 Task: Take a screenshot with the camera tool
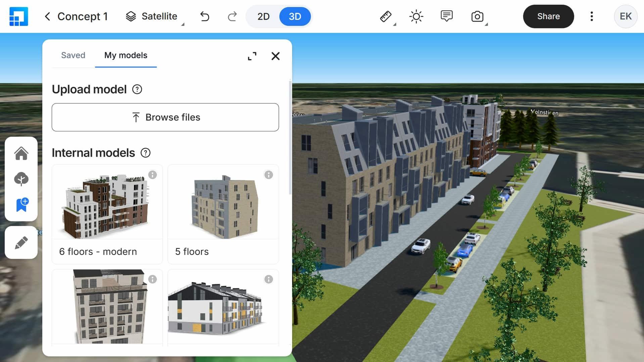point(477,16)
